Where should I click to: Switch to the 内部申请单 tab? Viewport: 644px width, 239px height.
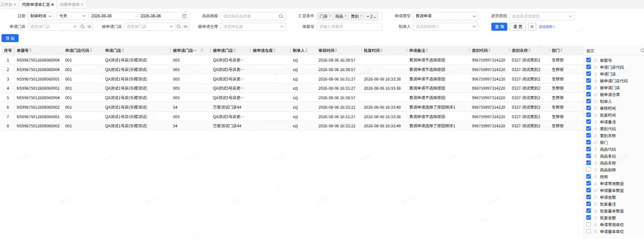pyautogui.click(x=70, y=4)
